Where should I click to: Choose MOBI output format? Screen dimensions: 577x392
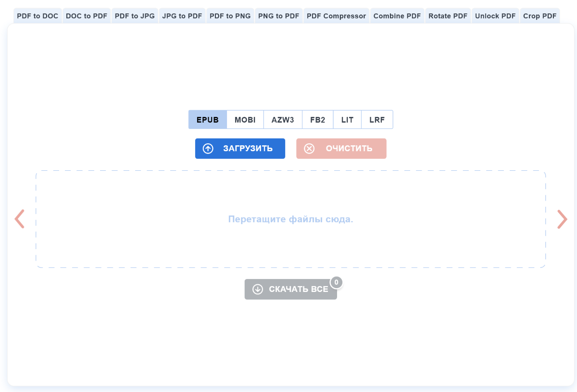(x=245, y=120)
